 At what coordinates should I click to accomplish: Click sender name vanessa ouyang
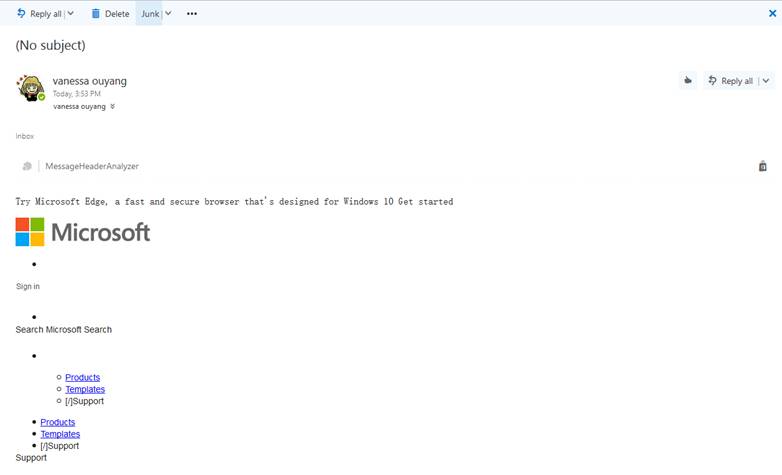pos(90,81)
